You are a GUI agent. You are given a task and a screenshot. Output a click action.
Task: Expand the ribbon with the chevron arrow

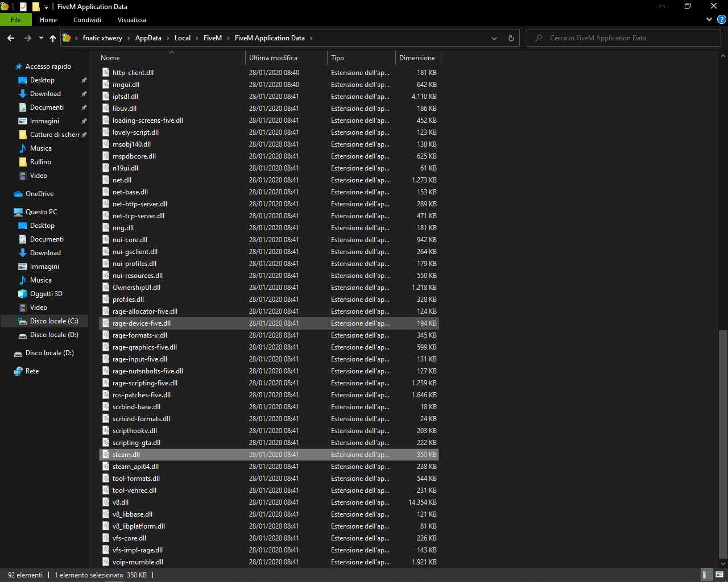pos(709,19)
